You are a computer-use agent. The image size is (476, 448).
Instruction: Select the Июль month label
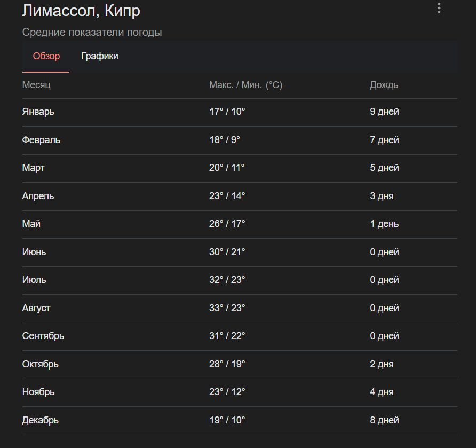34,280
